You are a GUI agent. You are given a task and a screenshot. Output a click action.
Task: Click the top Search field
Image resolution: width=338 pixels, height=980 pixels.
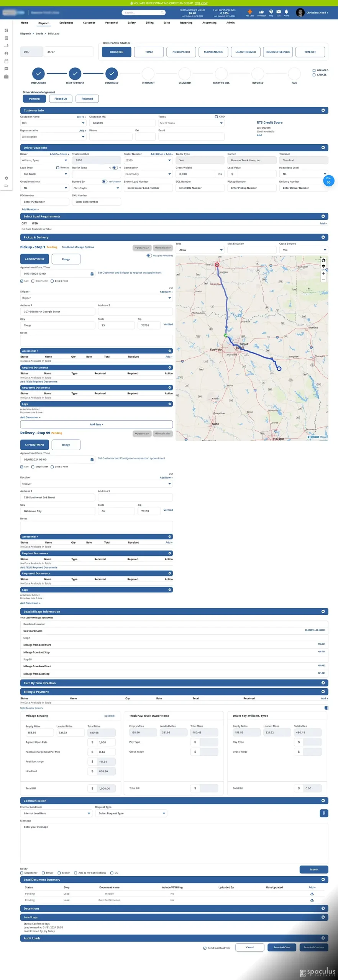(x=144, y=13)
